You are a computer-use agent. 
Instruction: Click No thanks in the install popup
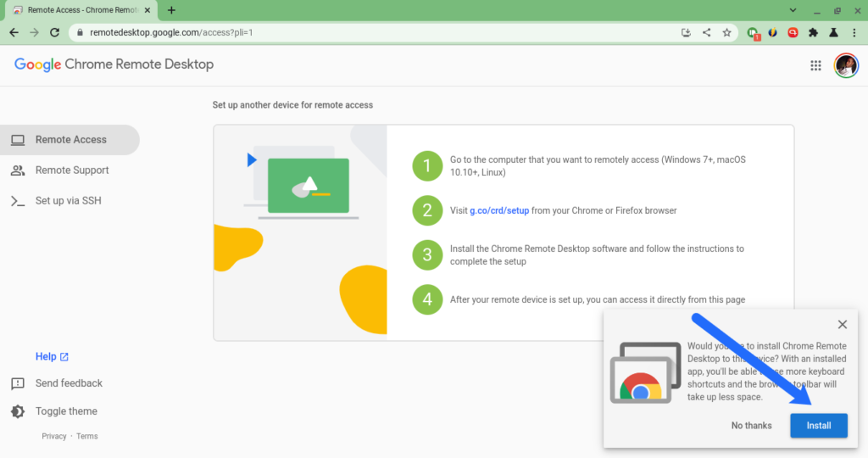click(x=751, y=425)
